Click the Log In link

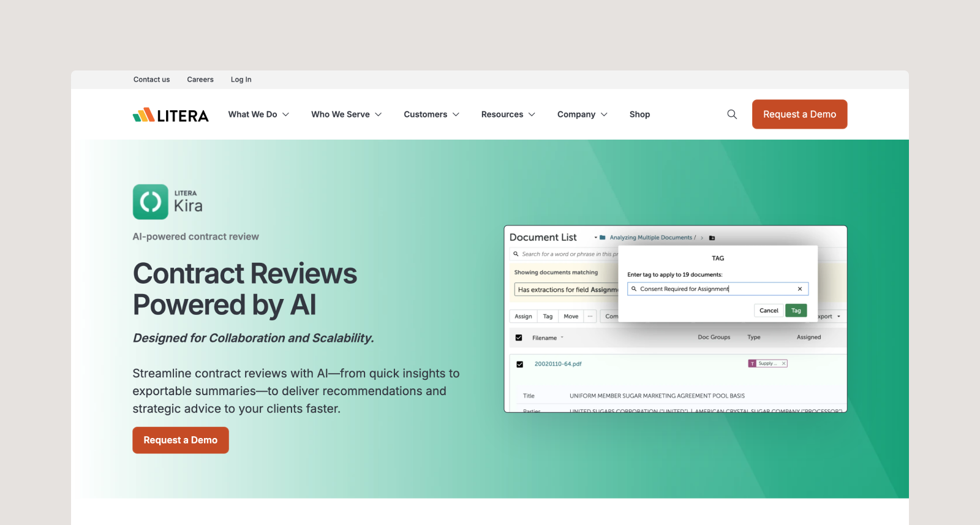(241, 80)
